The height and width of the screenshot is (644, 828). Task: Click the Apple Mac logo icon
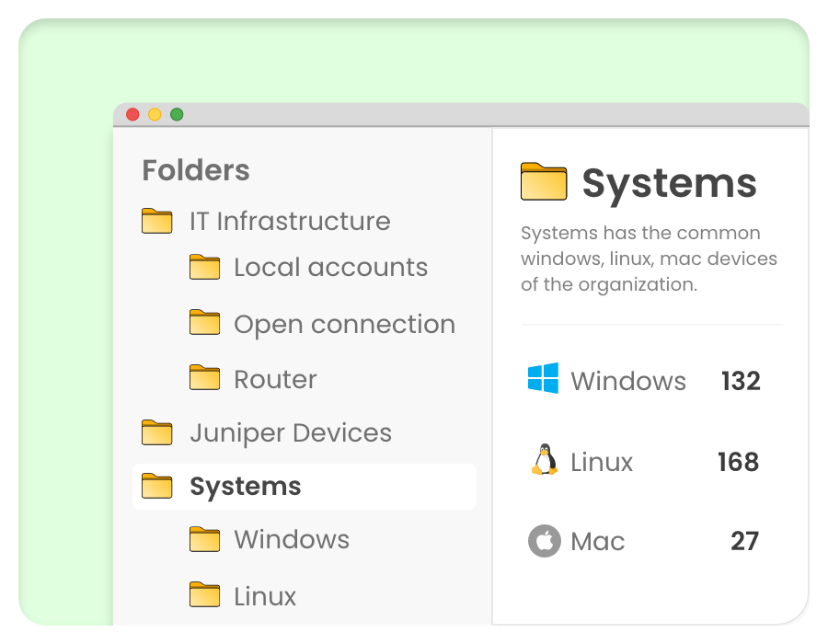pyautogui.click(x=544, y=541)
